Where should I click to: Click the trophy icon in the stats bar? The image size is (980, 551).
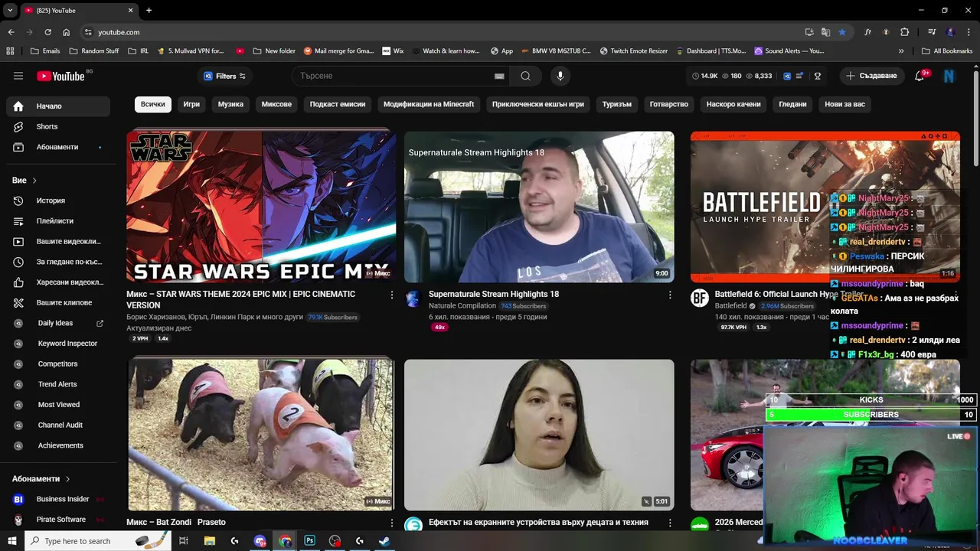pos(818,77)
